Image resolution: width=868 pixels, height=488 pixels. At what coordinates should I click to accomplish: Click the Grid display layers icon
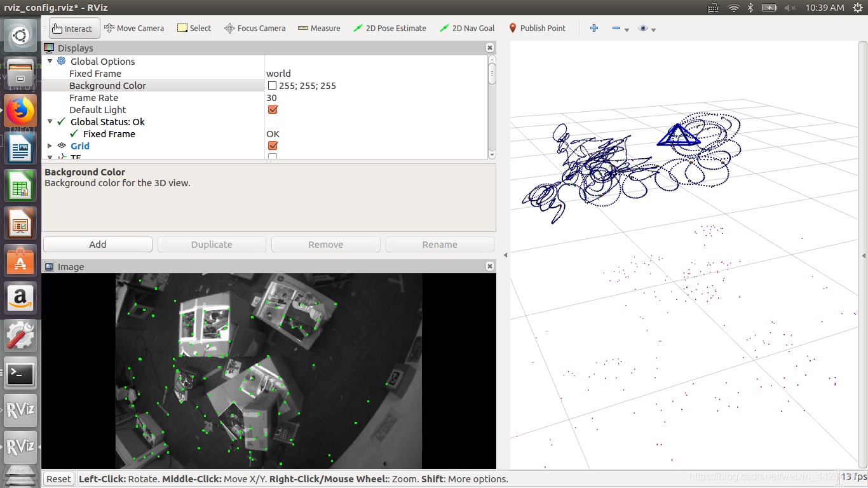(x=61, y=146)
